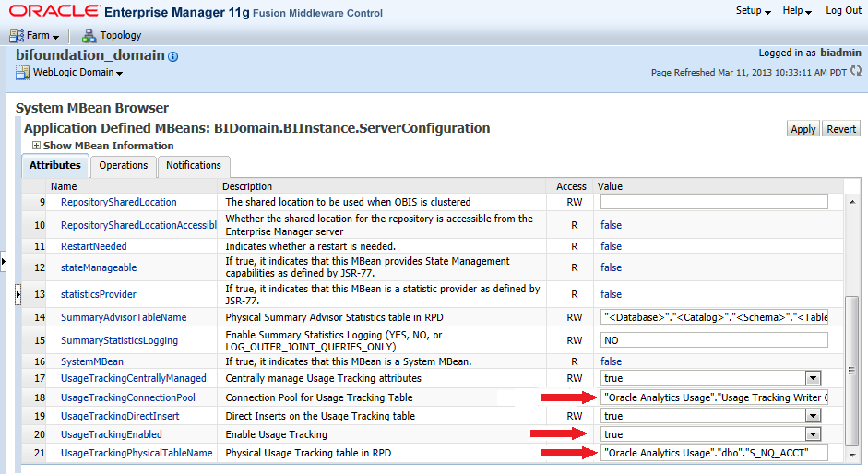Click 'Centrally manage Usage Tracking attributes' text
868x474 pixels.
point(323,378)
